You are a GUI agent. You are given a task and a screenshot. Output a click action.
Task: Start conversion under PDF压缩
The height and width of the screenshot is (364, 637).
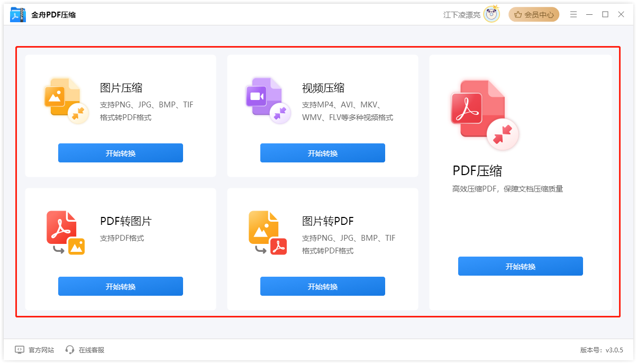click(x=520, y=266)
